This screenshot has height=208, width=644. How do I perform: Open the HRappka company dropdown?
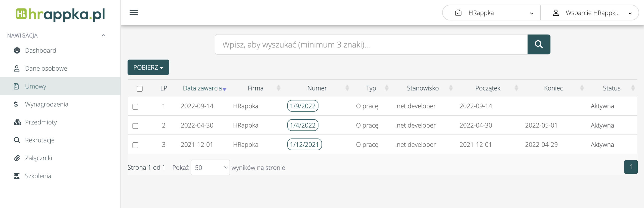coord(491,13)
